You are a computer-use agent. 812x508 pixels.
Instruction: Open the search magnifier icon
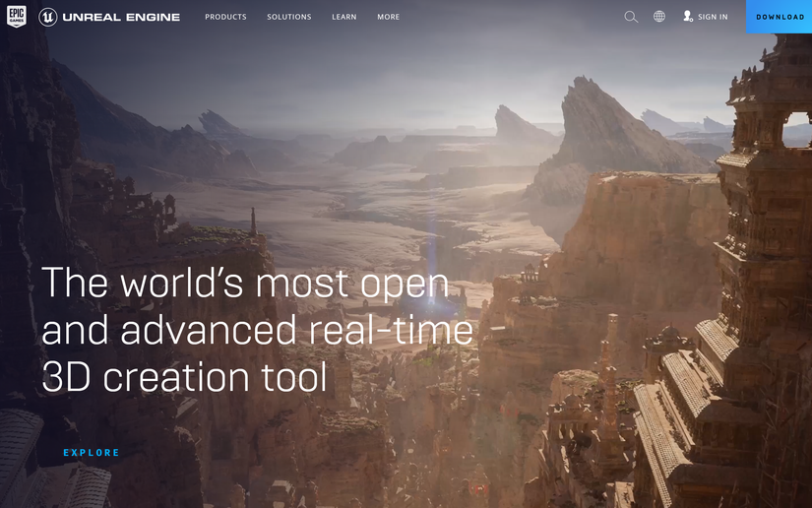(x=631, y=17)
